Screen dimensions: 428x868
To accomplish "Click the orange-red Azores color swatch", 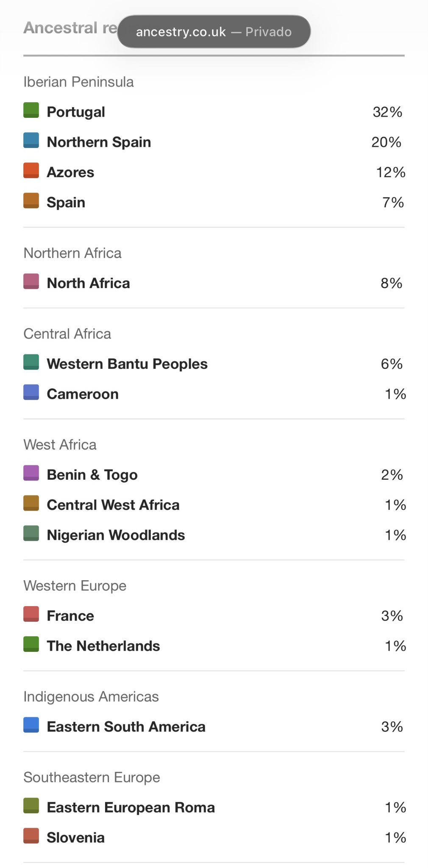I will (x=31, y=170).
